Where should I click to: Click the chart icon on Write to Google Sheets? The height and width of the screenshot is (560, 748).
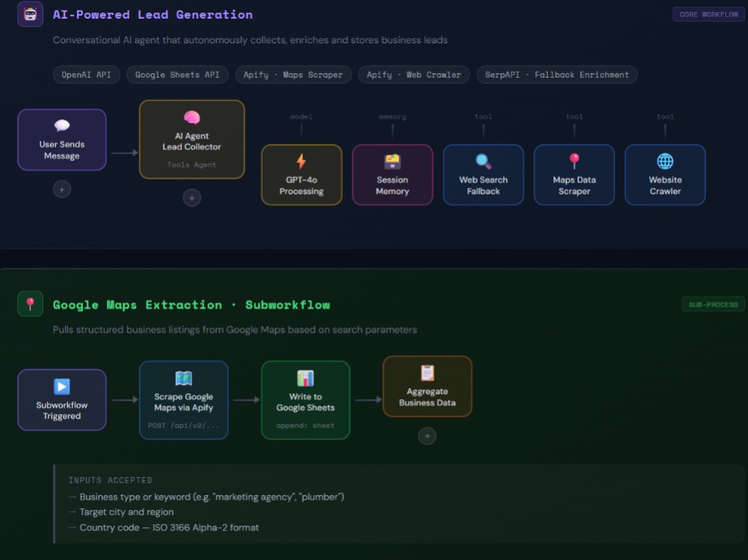pos(305,378)
